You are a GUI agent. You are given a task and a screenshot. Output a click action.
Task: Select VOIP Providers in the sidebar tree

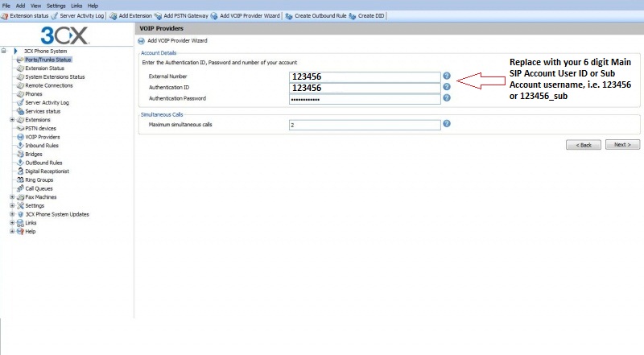click(x=42, y=137)
